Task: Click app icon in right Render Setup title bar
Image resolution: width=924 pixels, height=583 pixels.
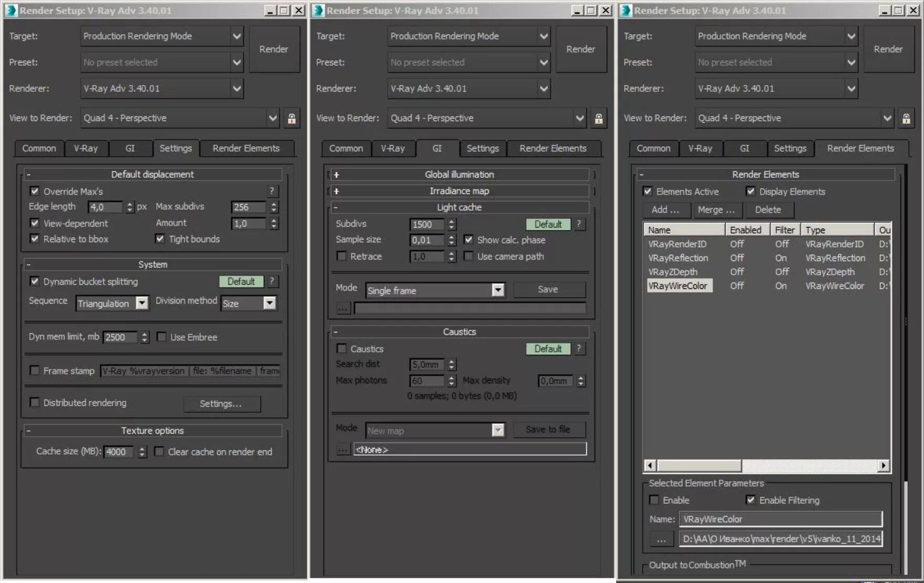Action: click(626, 10)
